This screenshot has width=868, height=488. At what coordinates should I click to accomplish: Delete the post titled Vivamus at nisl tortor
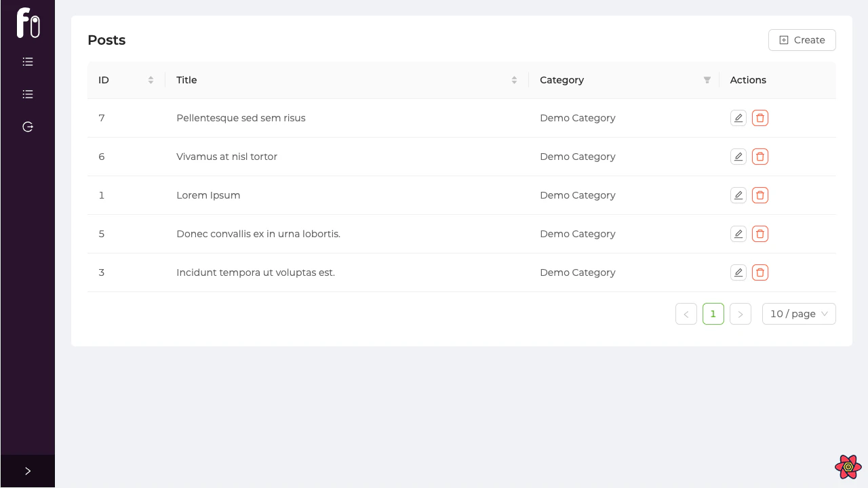coord(760,157)
